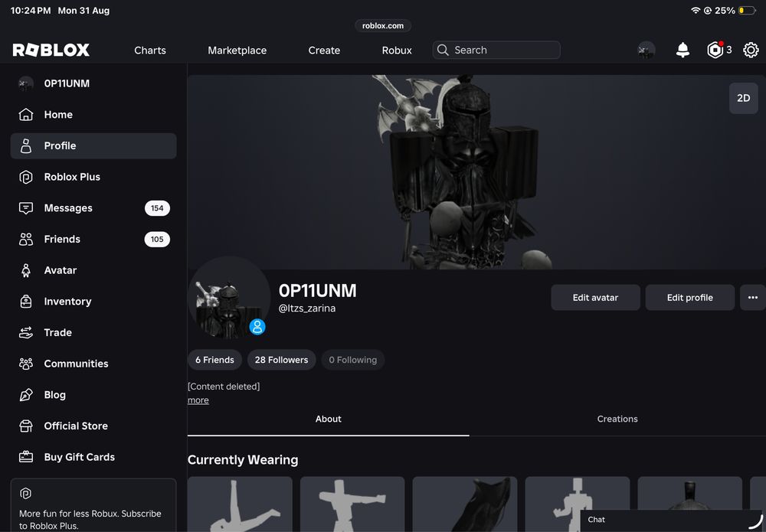Viewport: 766px width, 532px height.
Task: Click the Friends icon in sidebar
Action: click(x=26, y=239)
